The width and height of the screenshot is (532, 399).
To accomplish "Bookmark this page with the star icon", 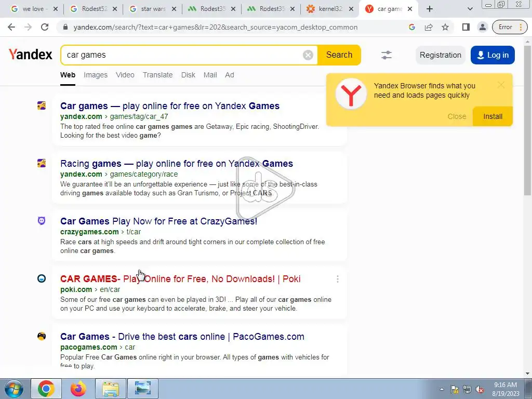I will [x=445, y=27].
